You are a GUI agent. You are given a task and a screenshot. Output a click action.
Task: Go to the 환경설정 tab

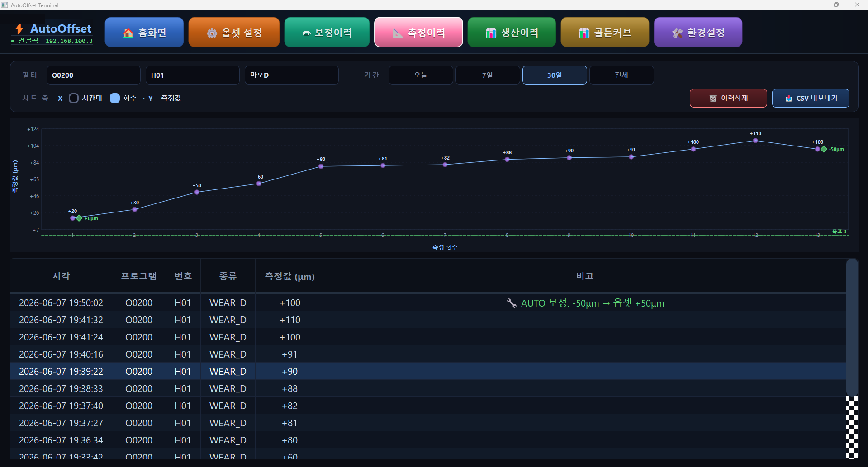click(x=698, y=32)
